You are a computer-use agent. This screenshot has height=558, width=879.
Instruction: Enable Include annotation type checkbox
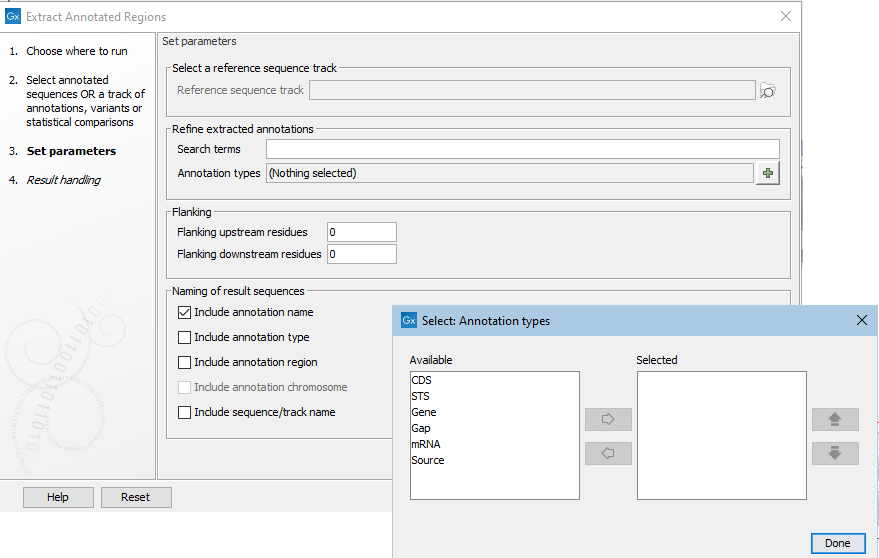click(184, 338)
